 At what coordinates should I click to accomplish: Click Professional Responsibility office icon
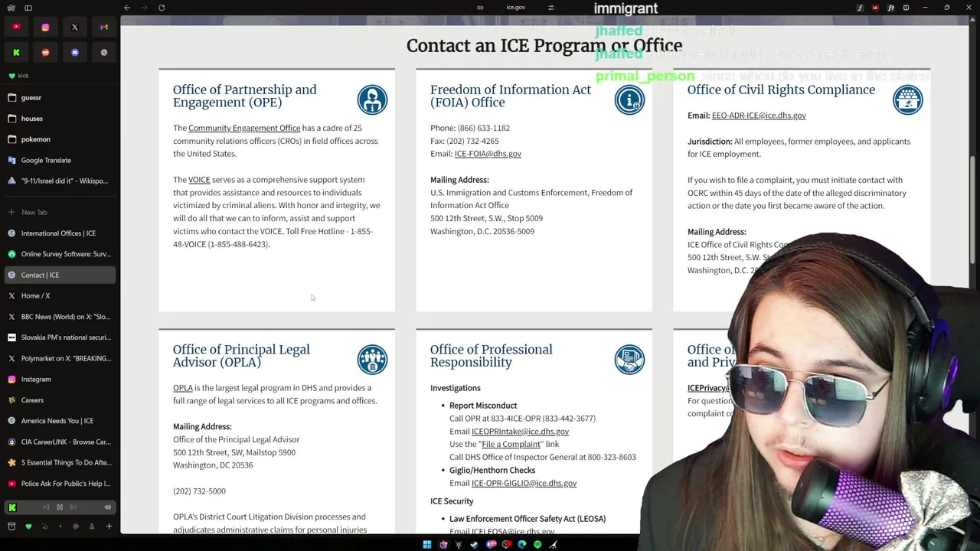(629, 360)
